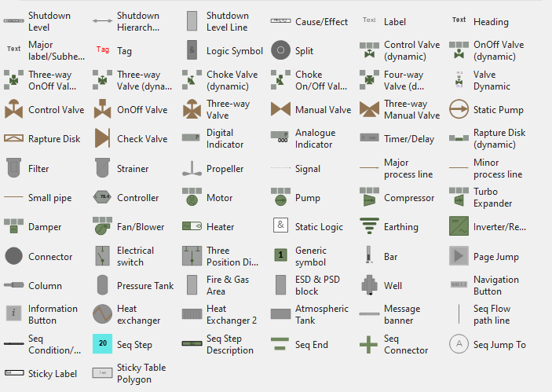
Task: Select the Generic symbol icon
Action: pos(280,255)
